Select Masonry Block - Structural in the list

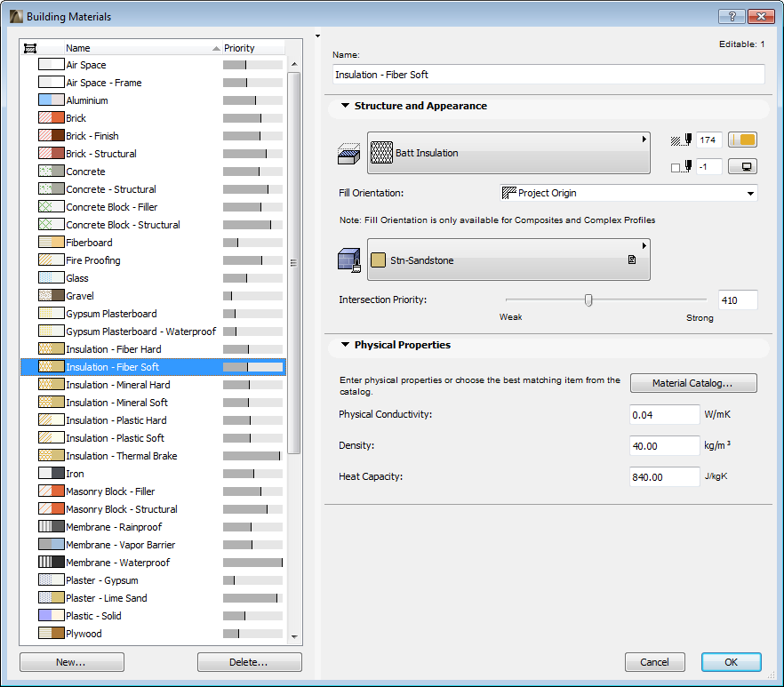point(153,509)
